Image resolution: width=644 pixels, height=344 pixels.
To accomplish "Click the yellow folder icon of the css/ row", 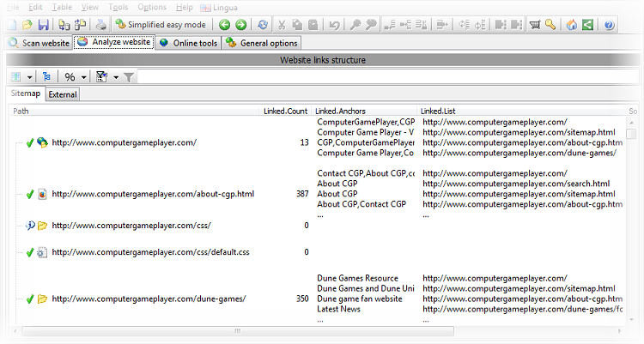I will [x=42, y=226].
